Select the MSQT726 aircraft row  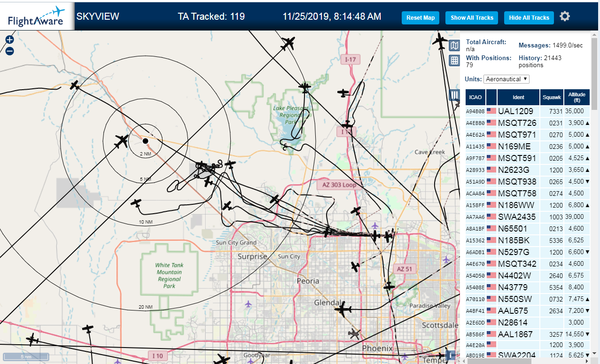[528, 123]
